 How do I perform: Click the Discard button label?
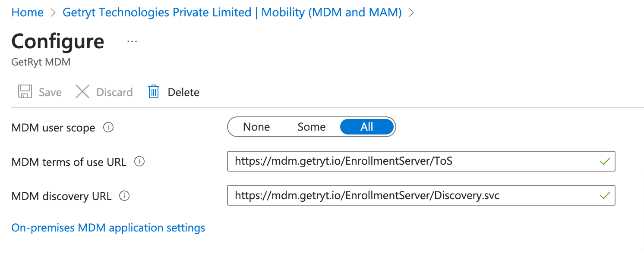tap(114, 92)
